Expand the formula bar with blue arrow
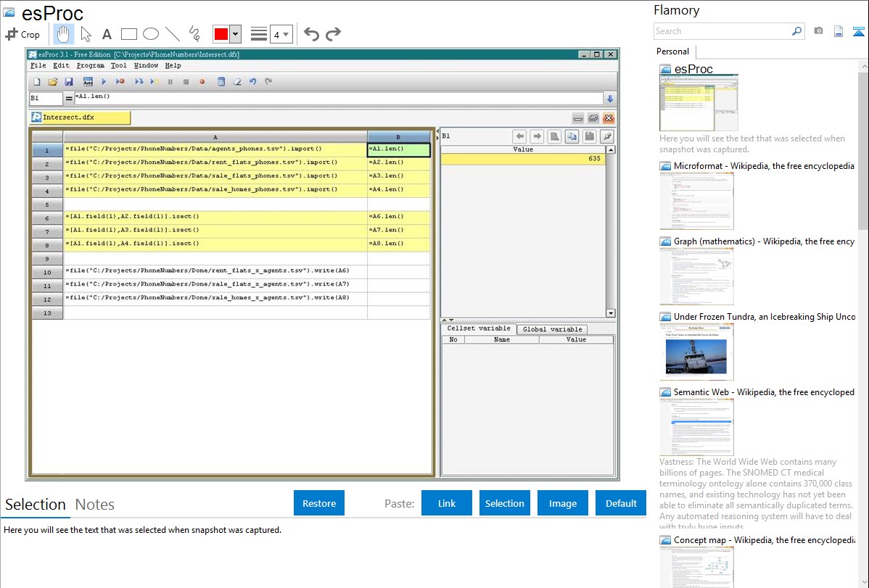Image resolution: width=869 pixels, height=588 pixels. coord(610,99)
